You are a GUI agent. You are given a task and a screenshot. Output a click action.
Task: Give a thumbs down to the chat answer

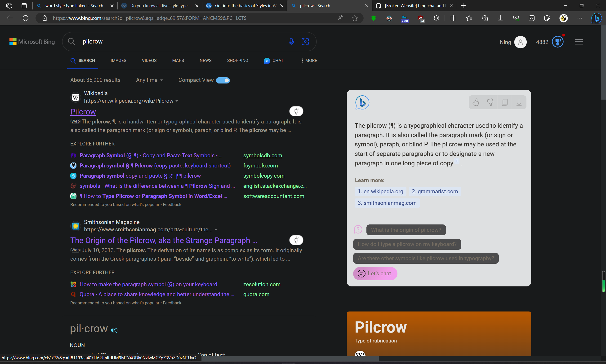pyautogui.click(x=490, y=102)
